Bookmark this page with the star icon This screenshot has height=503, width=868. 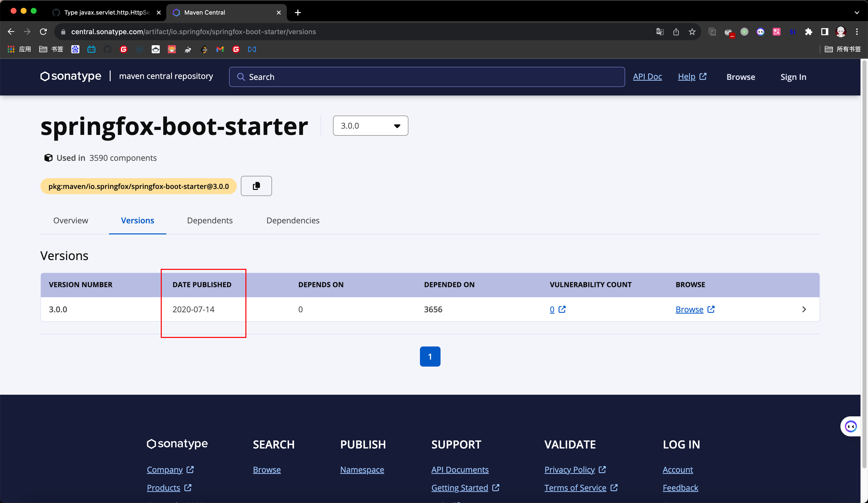click(692, 31)
